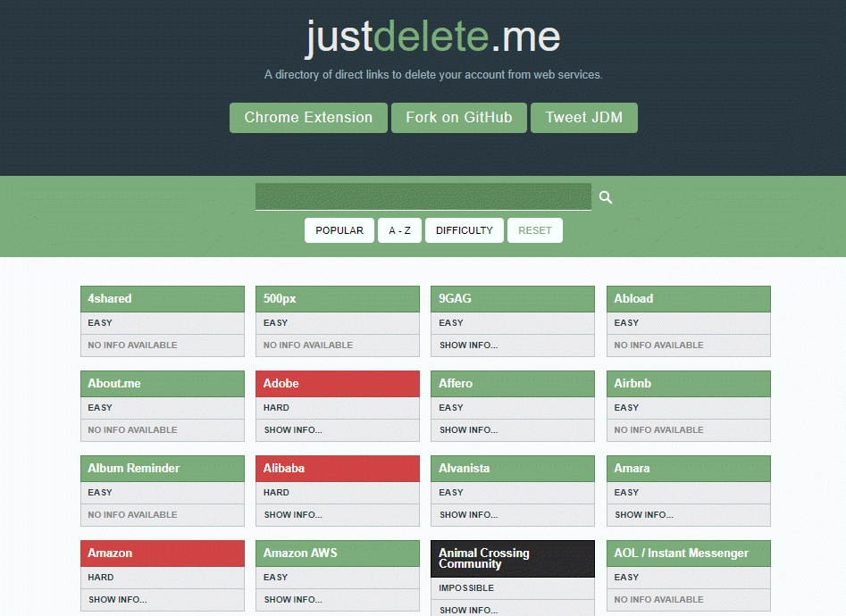Expand Show Info under Adobe
846x616 pixels.
[293, 430]
